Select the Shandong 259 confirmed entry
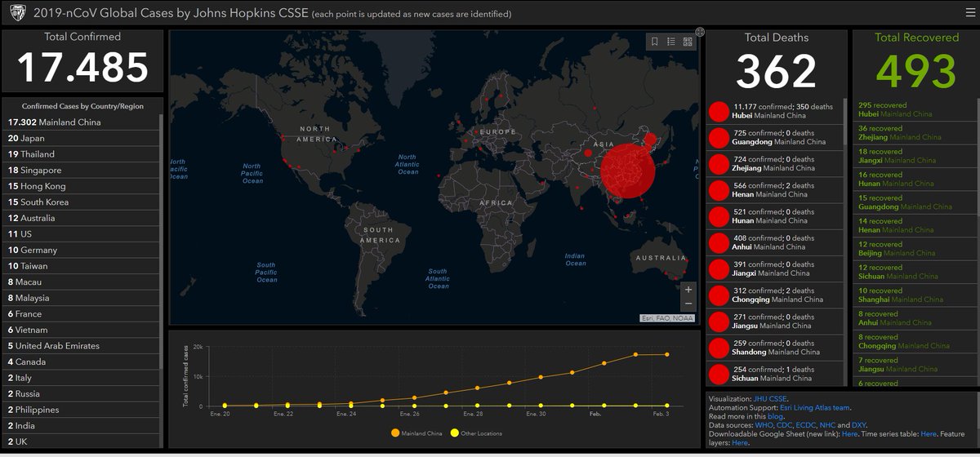This screenshot has height=457, width=980. (774, 348)
